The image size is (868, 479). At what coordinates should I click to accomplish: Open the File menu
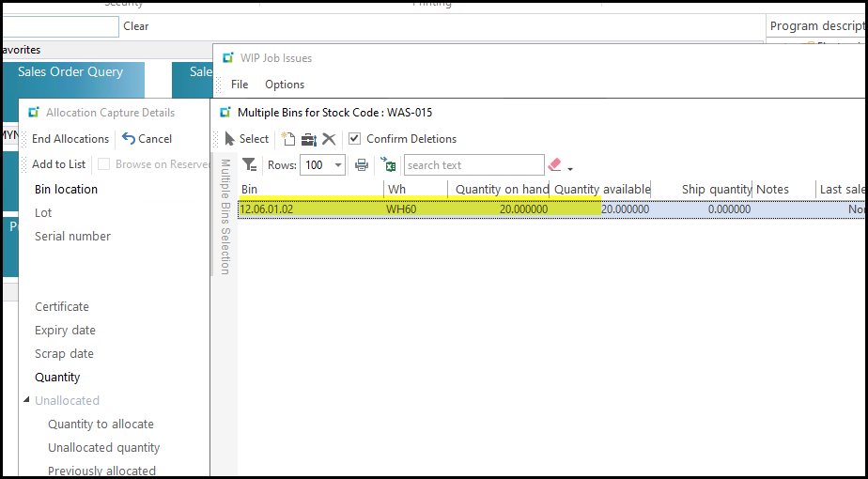click(240, 85)
